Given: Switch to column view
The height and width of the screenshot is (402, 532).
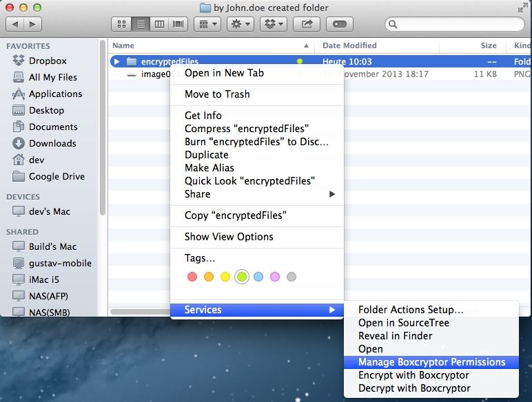Looking at the screenshot, I should (x=159, y=24).
